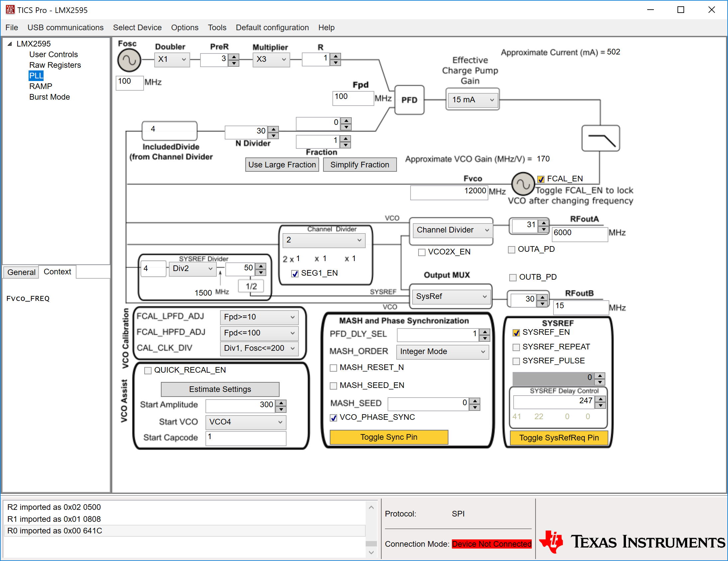Screen dimensions: 728x561
Task: Disable the SYSREF_EN checkbox
Action: click(x=516, y=332)
